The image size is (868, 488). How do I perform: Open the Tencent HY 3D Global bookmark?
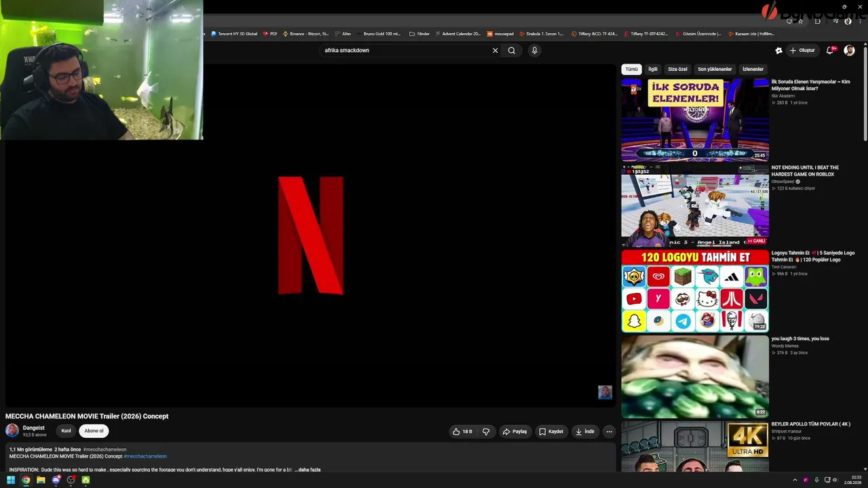point(234,34)
